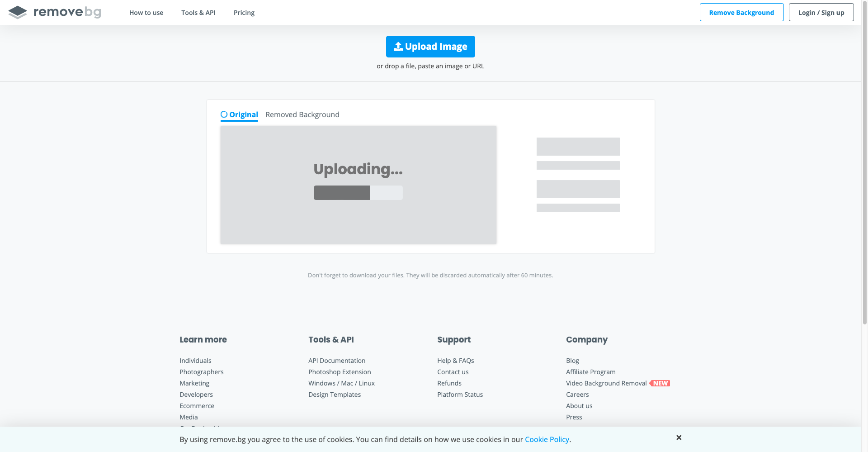868x452 pixels.
Task: Open the Design Templates link
Action: pos(335,395)
